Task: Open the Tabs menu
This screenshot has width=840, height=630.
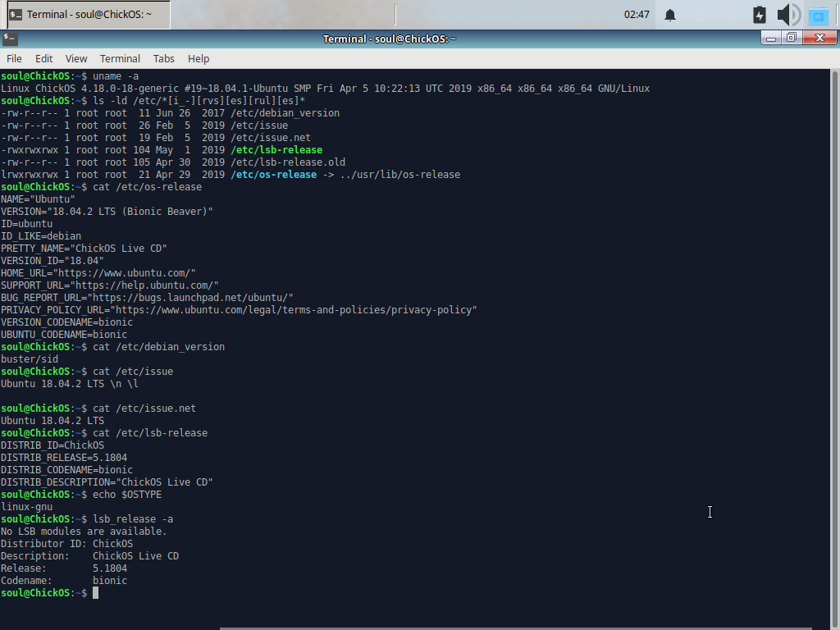Action: click(164, 58)
